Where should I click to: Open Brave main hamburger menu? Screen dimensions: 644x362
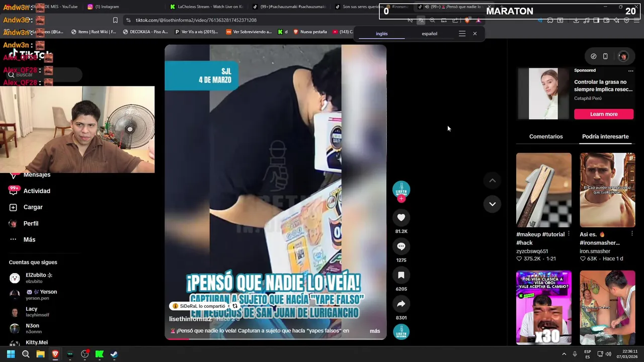[x=637, y=20]
